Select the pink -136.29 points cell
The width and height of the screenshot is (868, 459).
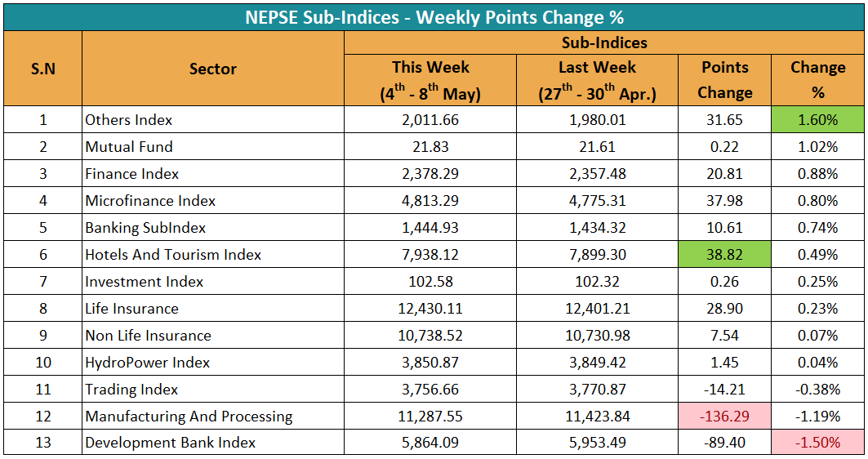[x=724, y=416]
